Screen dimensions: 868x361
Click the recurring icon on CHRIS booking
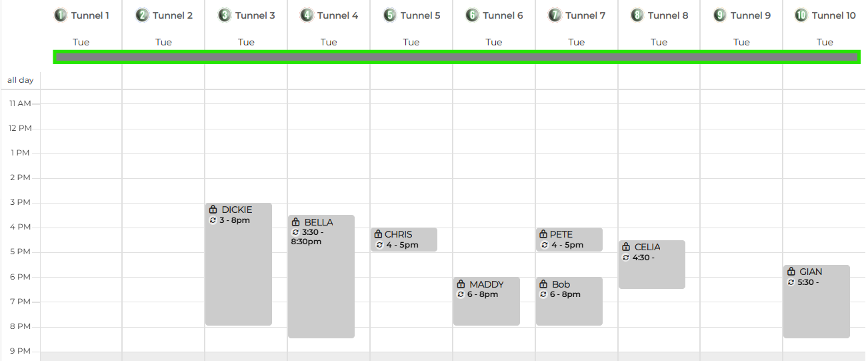[x=379, y=245]
